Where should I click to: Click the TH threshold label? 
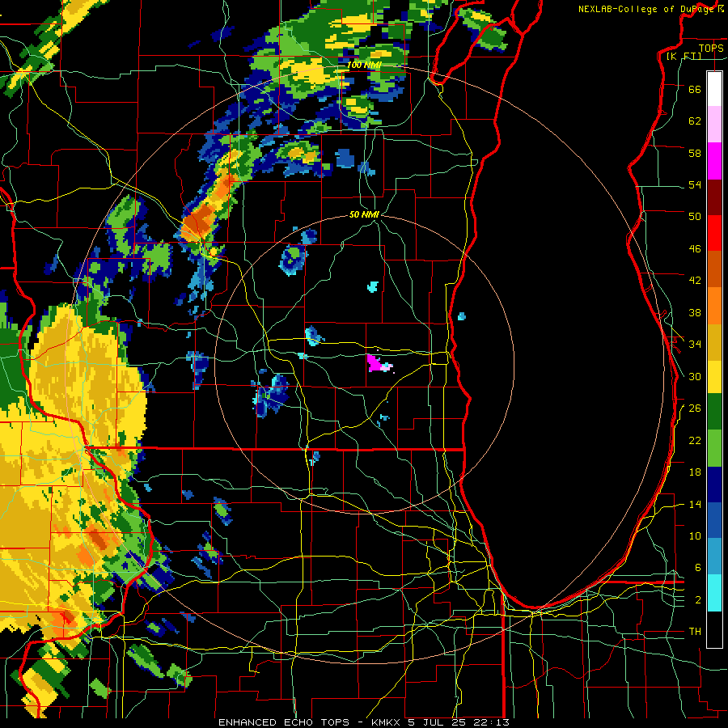[x=695, y=632]
